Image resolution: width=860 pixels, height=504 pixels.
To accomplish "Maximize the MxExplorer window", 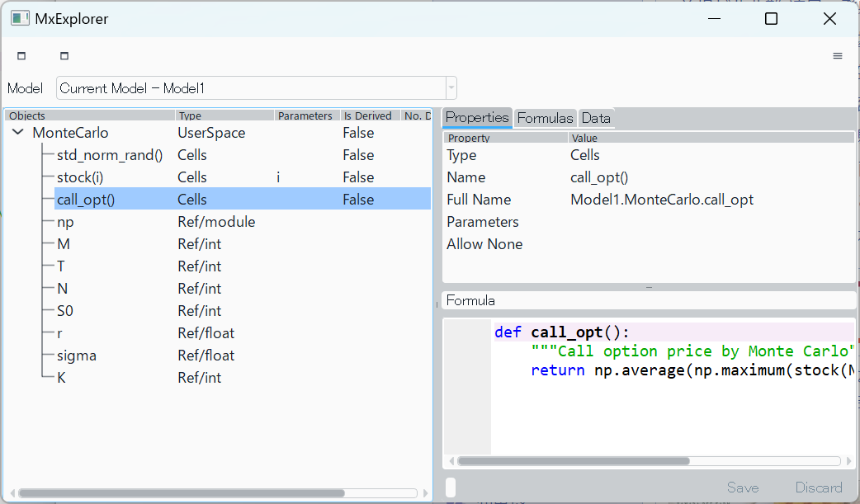I will (x=771, y=18).
